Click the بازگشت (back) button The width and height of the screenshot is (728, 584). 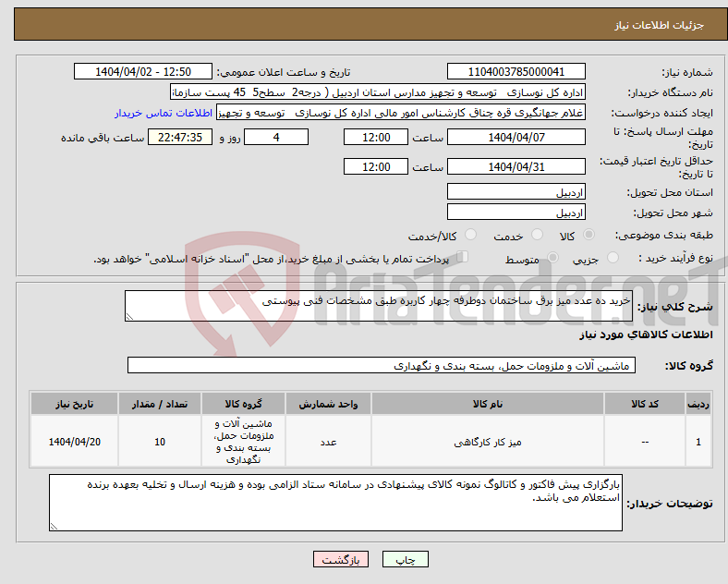click(x=341, y=559)
